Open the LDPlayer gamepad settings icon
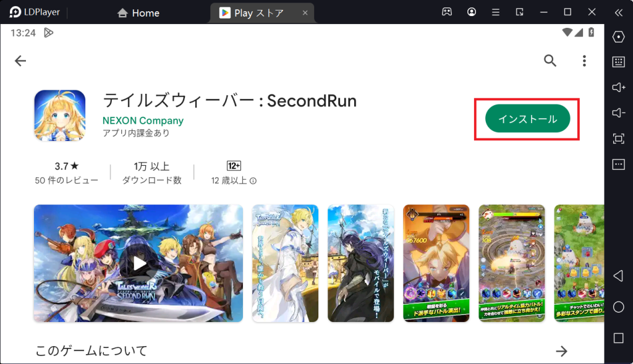This screenshot has width=633, height=364. pos(447,12)
